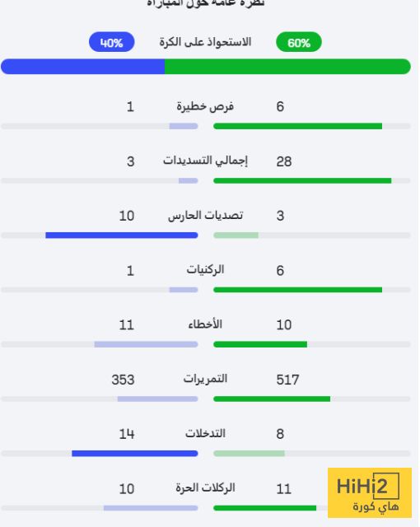Click the الركلات الحرة free kicks label
420x527 pixels.
205,487
